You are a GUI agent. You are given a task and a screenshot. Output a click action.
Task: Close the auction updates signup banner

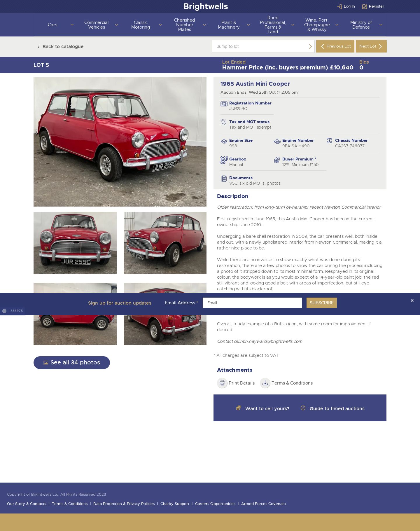click(412, 301)
